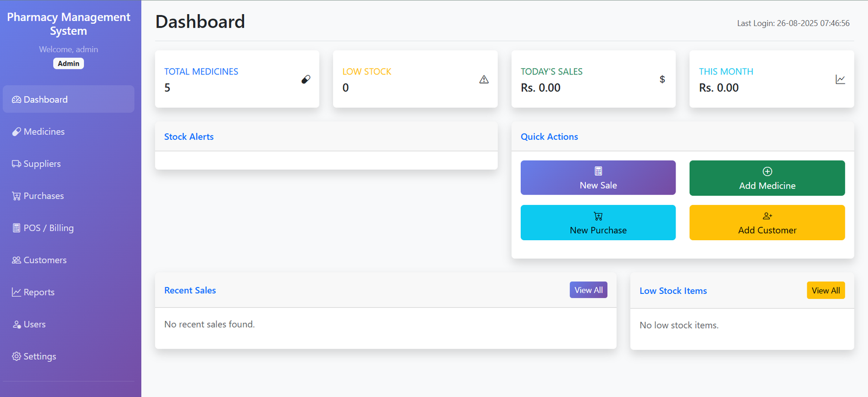Screen dimensions: 868x397
Task: Click the cart icon in New Purchase button
Action: pos(598,216)
